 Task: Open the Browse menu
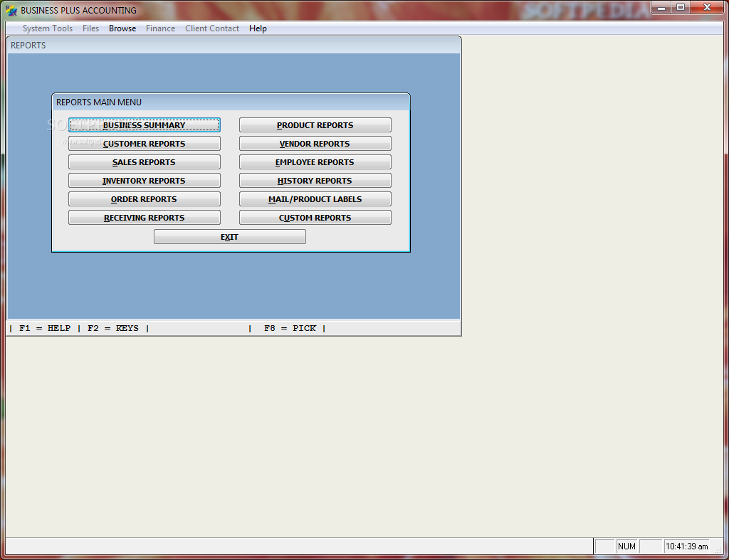(122, 28)
